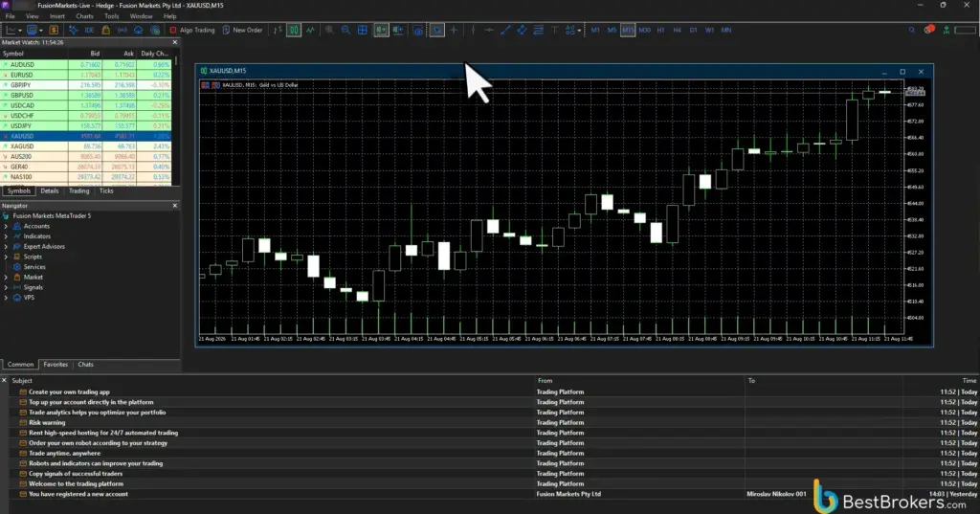980x514 pixels.
Task: Open notifications icon with red badge
Action: tap(928, 30)
